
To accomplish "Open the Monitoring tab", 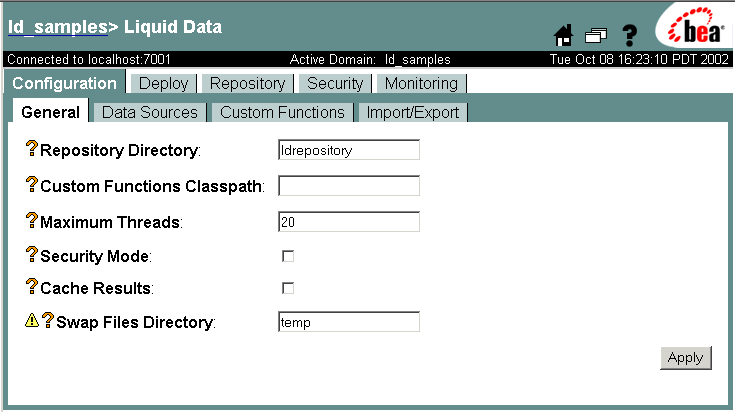I will [421, 83].
